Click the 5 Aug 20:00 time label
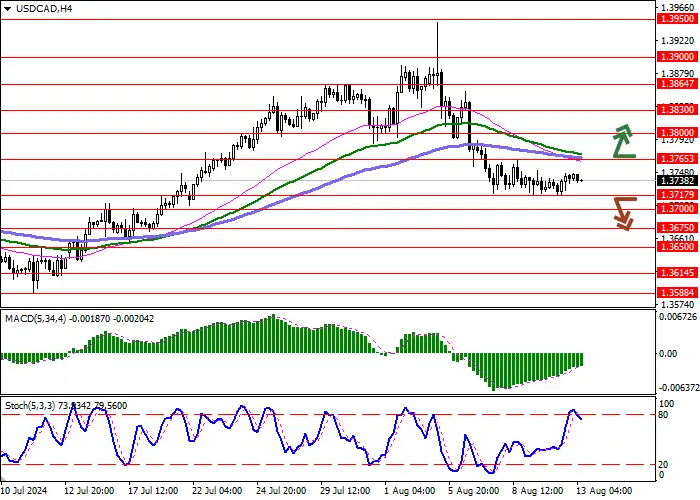This screenshot has height=500, width=700. [x=475, y=491]
